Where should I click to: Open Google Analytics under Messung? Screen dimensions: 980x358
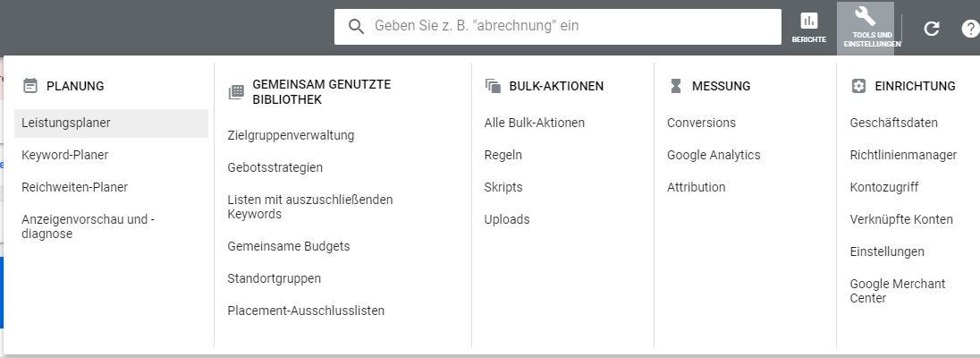pos(714,155)
